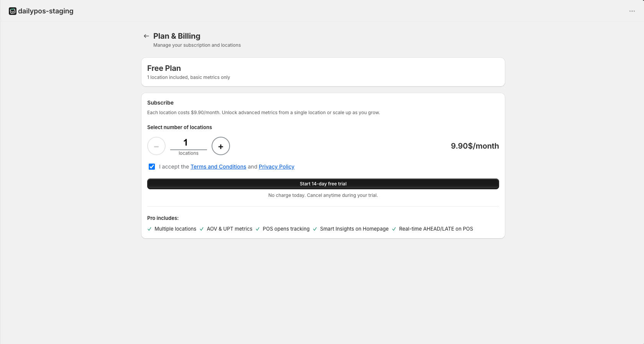This screenshot has height=344, width=644.
Task: Click the checkmark icon before Smart Insights
Action: 315,229
